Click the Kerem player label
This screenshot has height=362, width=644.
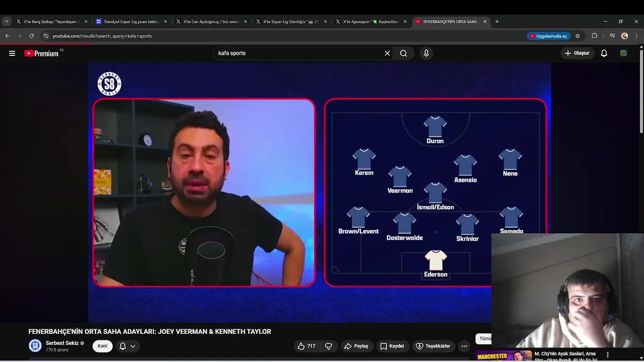(x=364, y=173)
